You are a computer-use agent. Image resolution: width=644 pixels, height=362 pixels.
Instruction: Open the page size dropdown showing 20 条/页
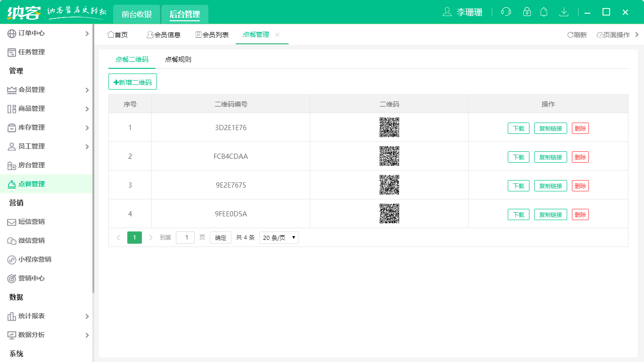[278, 238]
